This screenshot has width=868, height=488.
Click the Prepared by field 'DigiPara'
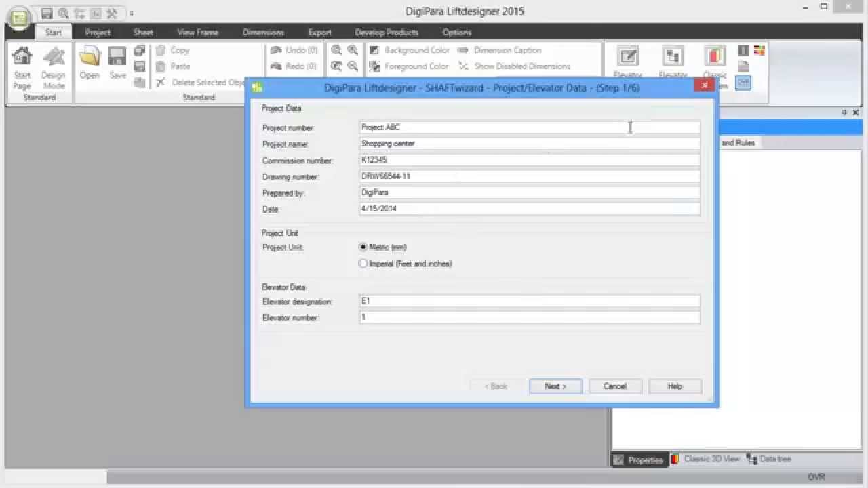click(530, 192)
